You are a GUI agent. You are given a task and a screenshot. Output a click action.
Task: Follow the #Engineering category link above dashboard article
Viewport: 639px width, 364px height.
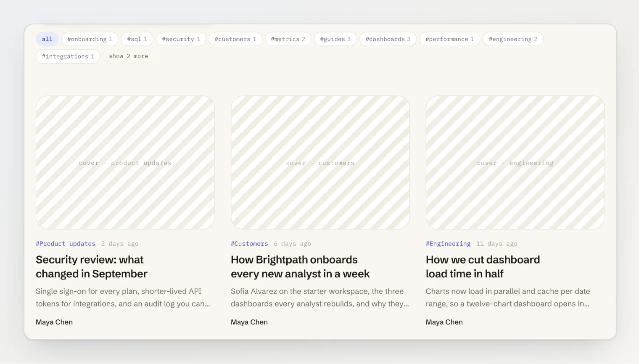click(x=448, y=244)
